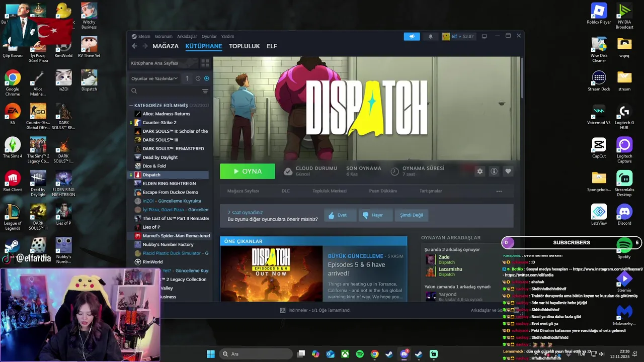Open CapCut desktop shortcut
This screenshot has width=644, height=362.
coord(599,148)
